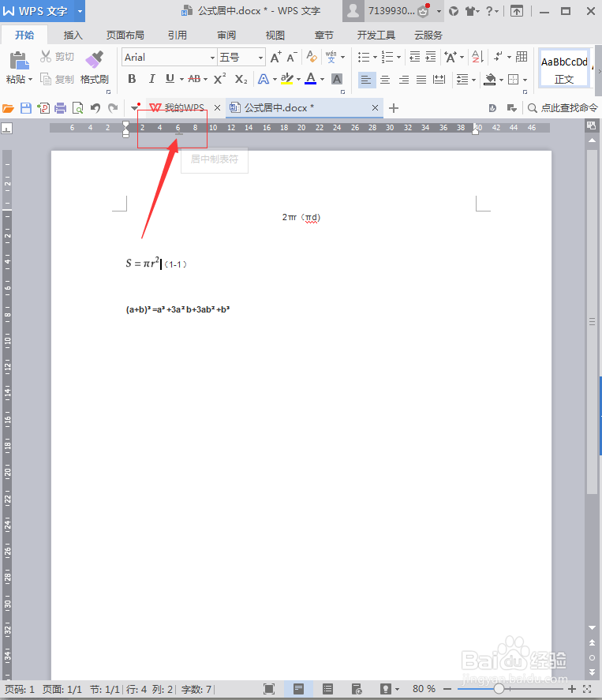Image resolution: width=602 pixels, height=700 pixels.
Task: Open file with folder icon
Action: click(8, 108)
